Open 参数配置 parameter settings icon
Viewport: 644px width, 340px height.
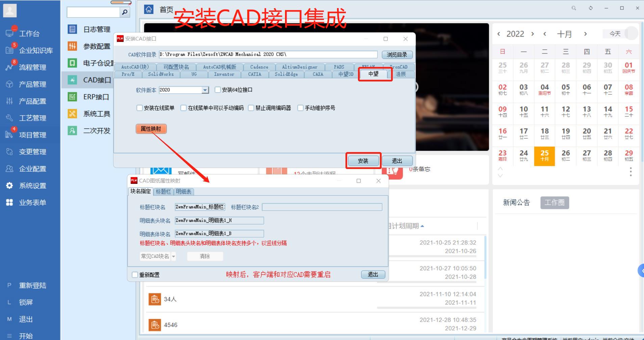point(72,46)
